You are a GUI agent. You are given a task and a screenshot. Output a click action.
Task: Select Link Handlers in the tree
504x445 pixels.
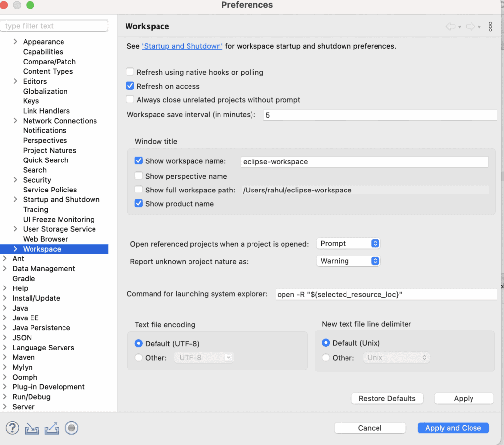(x=46, y=111)
